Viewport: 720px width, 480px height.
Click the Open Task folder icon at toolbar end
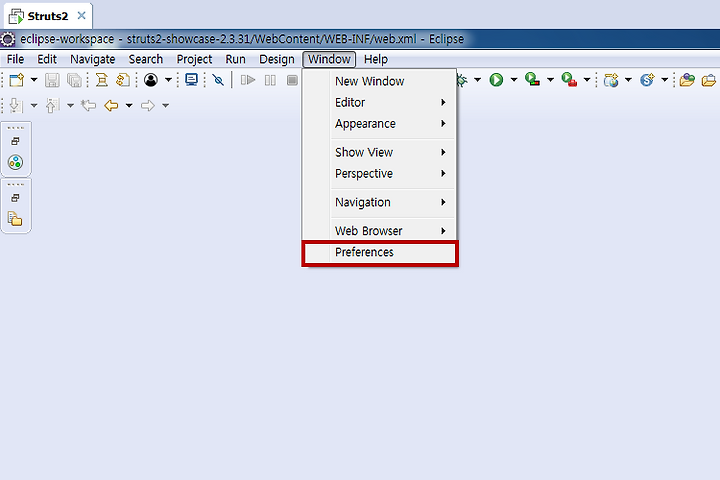709,80
